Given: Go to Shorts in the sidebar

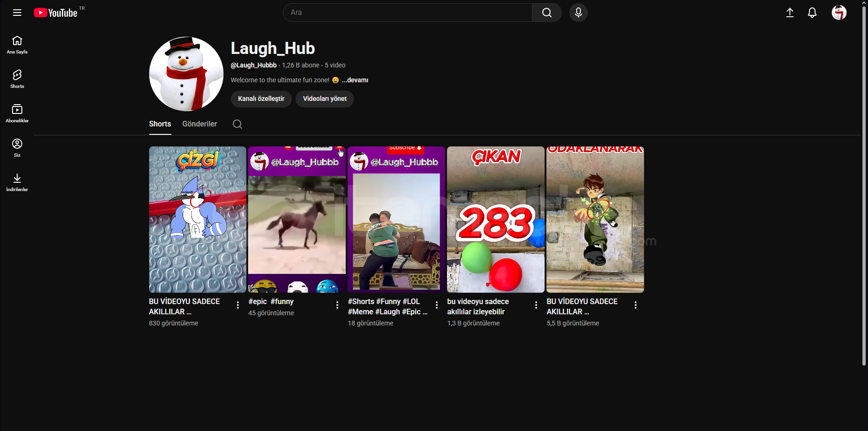Looking at the screenshot, I should (17, 79).
